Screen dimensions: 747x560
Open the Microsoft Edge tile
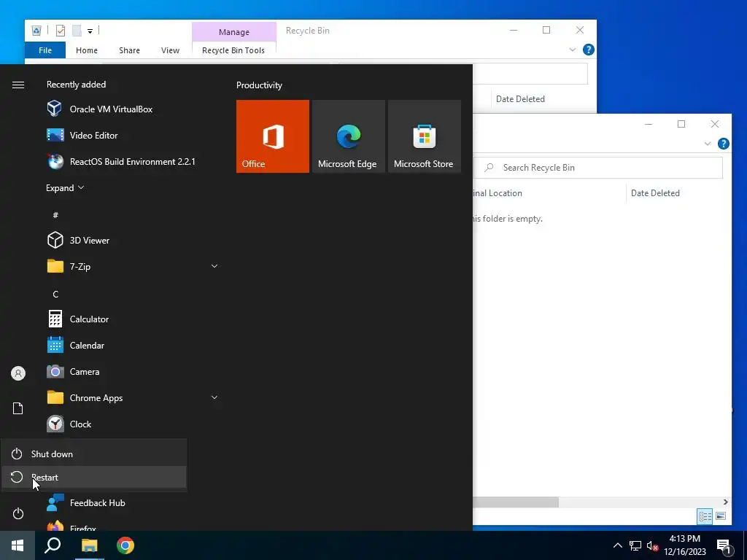[348, 136]
